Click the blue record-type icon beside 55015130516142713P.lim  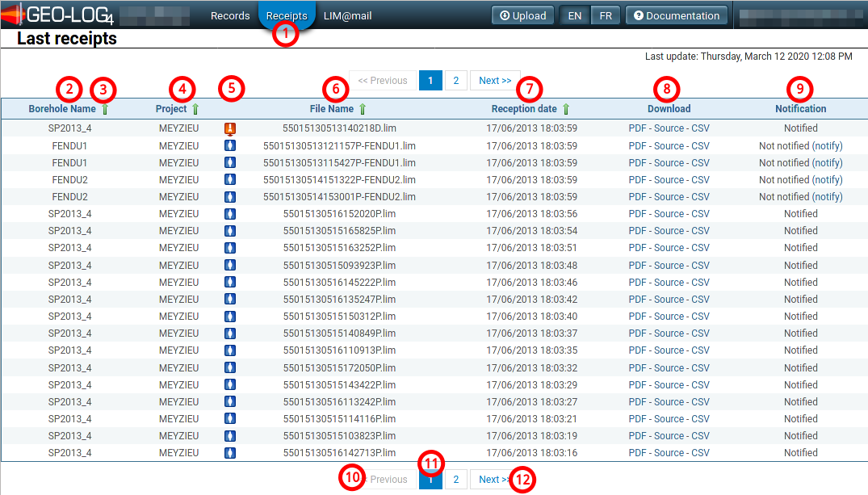coord(230,453)
